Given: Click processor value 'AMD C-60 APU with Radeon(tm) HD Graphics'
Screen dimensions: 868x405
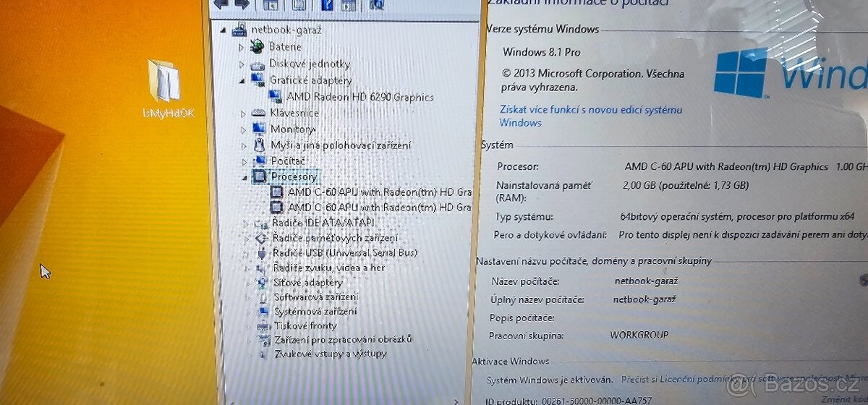Looking at the screenshot, I should pyautogui.click(x=726, y=166).
